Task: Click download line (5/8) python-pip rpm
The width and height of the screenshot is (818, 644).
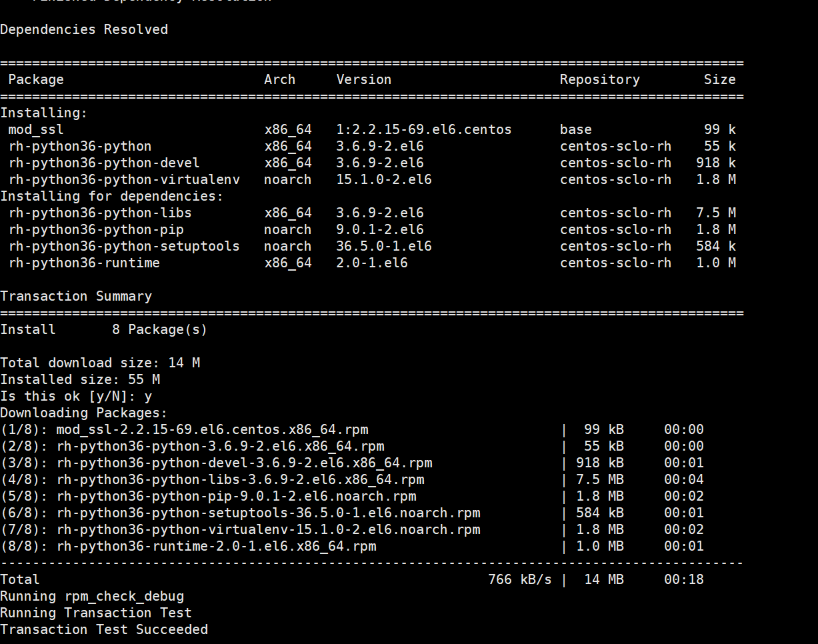Action: coord(352,496)
